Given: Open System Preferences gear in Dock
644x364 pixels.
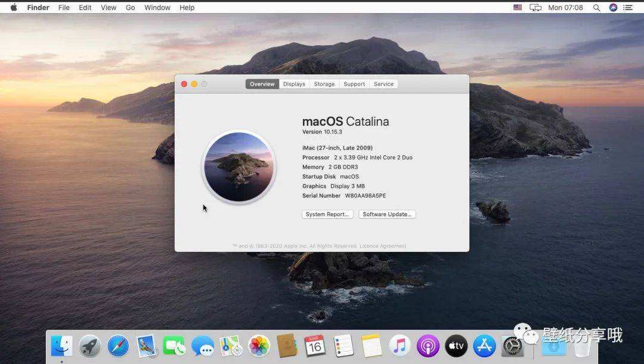Looking at the screenshot, I should point(512,347).
